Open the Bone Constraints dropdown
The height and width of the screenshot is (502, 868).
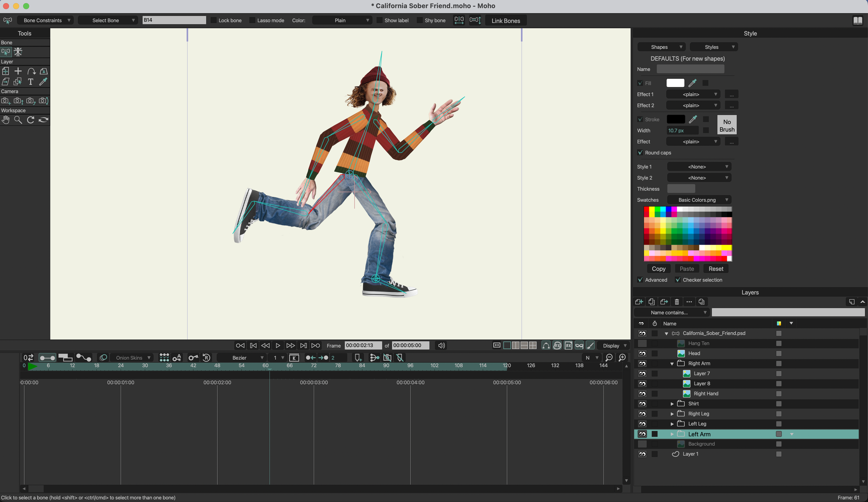pos(45,20)
